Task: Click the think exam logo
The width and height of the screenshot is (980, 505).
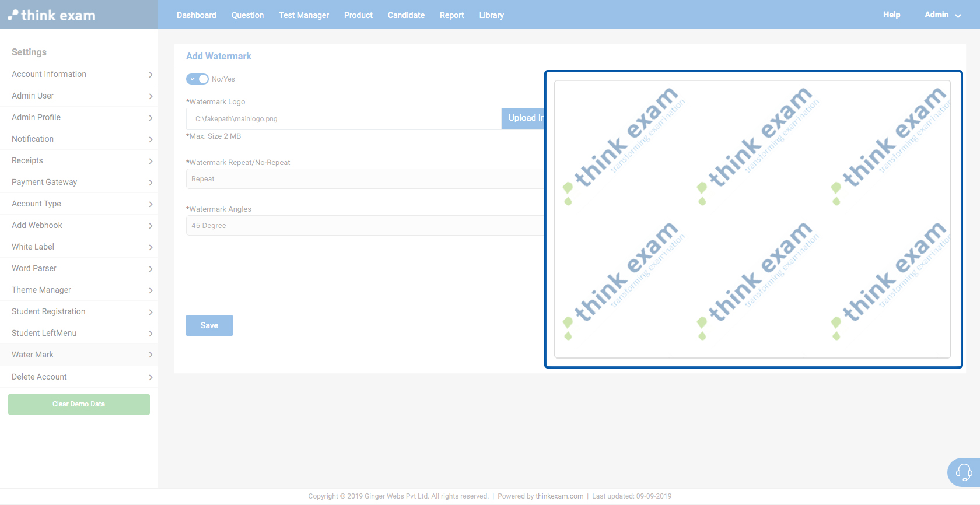Action: 51,15
